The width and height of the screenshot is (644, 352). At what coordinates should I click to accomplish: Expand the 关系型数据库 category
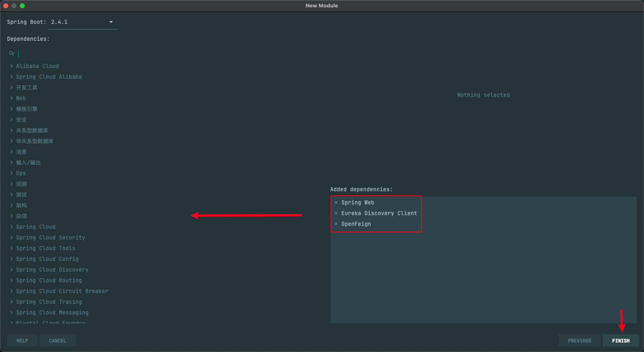pyautogui.click(x=12, y=130)
